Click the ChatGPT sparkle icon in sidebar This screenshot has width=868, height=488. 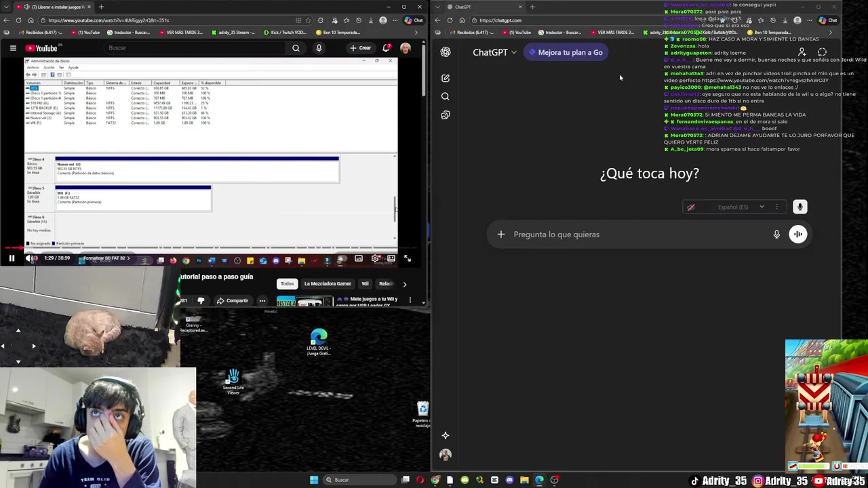446,435
